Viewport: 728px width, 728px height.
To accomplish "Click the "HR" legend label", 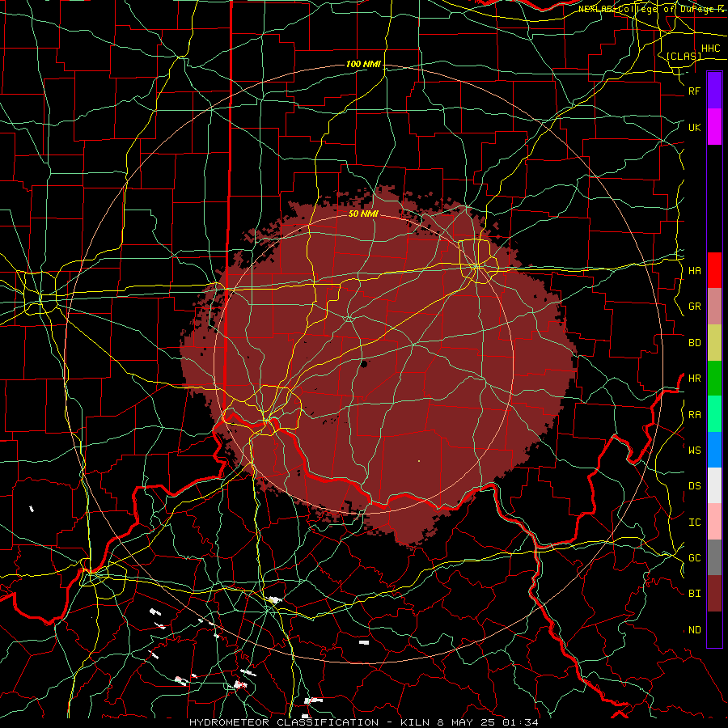I will 694,378.
